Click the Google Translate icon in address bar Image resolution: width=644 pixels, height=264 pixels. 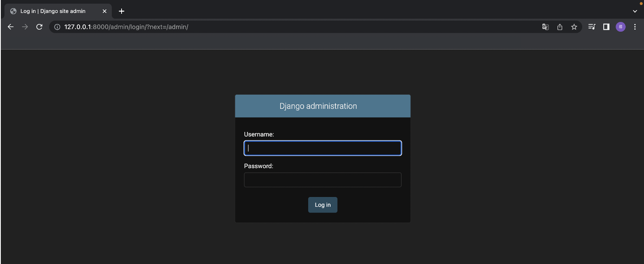(x=546, y=27)
